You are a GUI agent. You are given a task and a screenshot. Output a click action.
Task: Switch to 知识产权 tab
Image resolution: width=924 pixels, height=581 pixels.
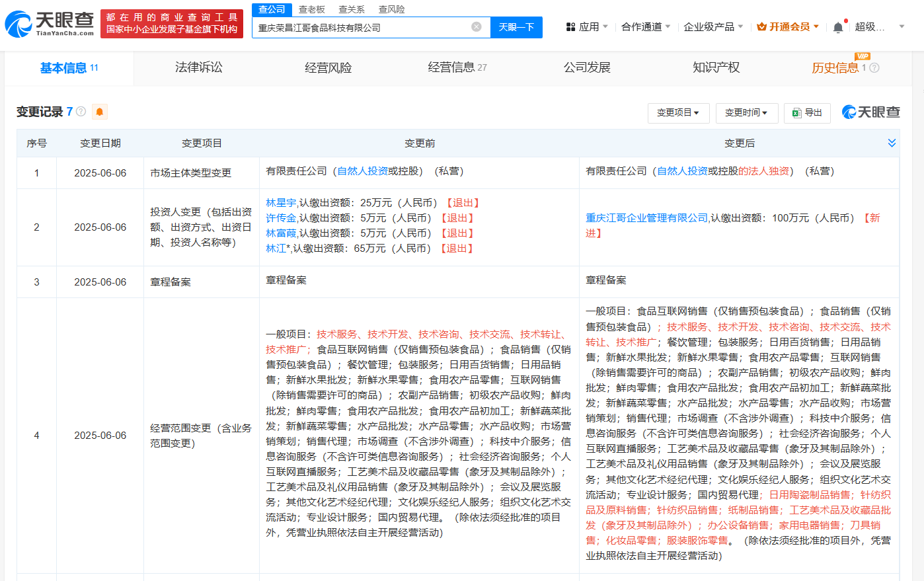point(716,67)
